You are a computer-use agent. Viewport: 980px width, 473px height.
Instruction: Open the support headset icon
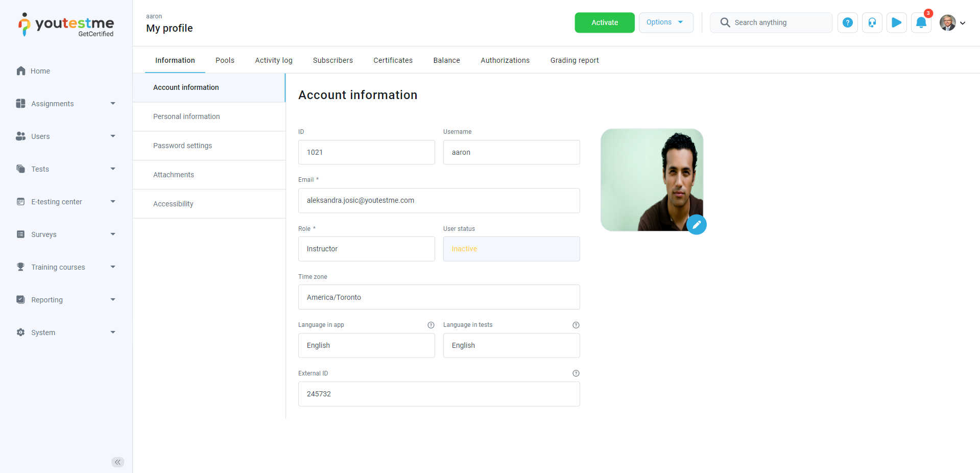(x=872, y=22)
